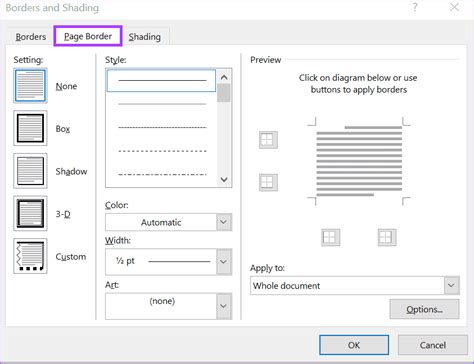Click the Shadow setting label
This screenshot has height=364, width=474.
[x=71, y=171]
